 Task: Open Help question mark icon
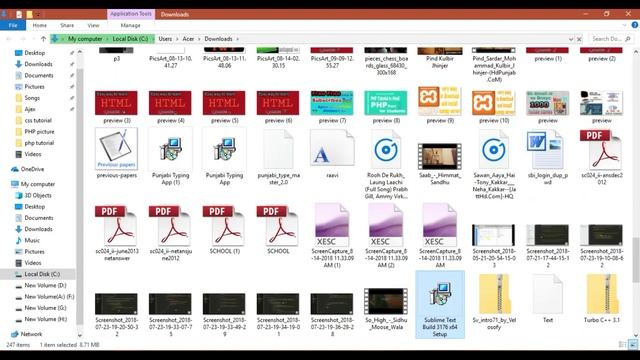pyautogui.click(x=635, y=25)
